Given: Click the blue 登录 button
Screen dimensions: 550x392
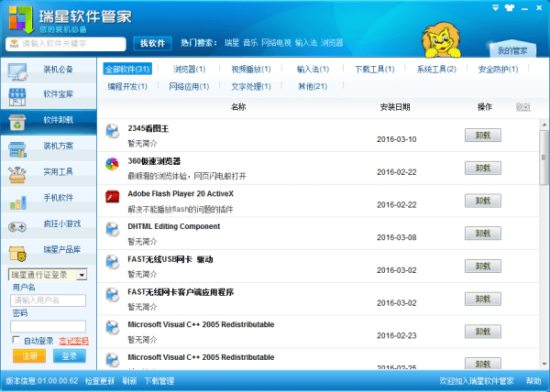Looking at the screenshot, I should click(70, 356).
